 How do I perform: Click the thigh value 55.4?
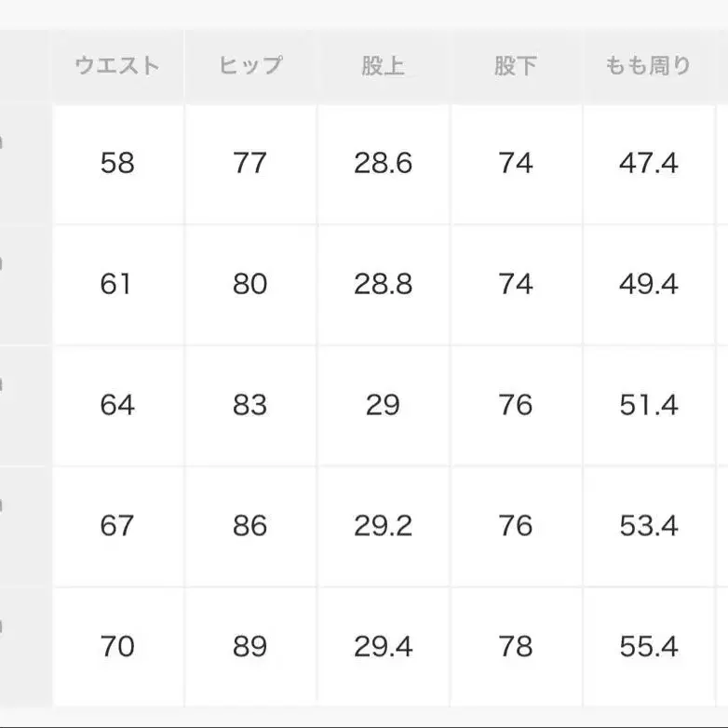648,646
